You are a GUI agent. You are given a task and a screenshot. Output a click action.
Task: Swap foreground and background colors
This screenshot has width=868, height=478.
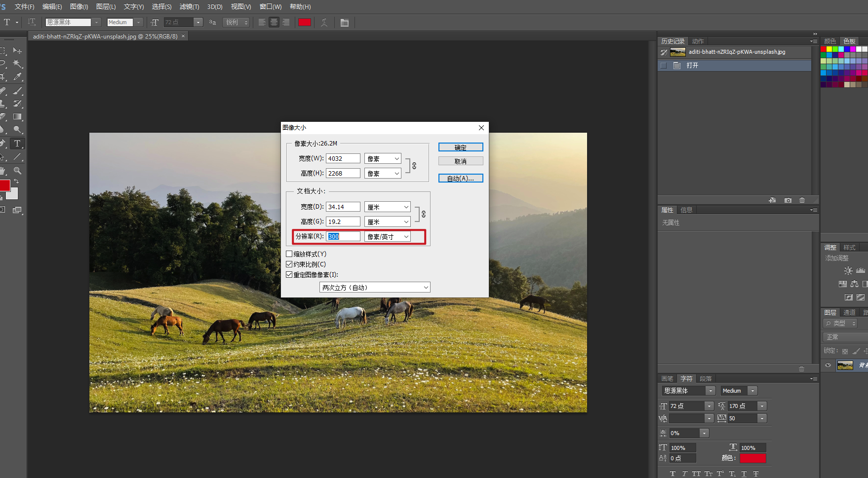tap(16, 182)
